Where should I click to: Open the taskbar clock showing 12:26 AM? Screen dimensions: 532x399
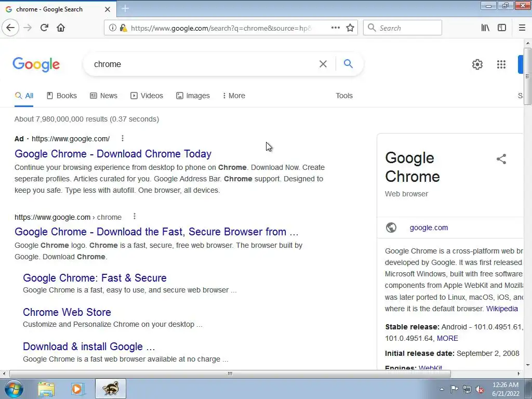coord(505,389)
